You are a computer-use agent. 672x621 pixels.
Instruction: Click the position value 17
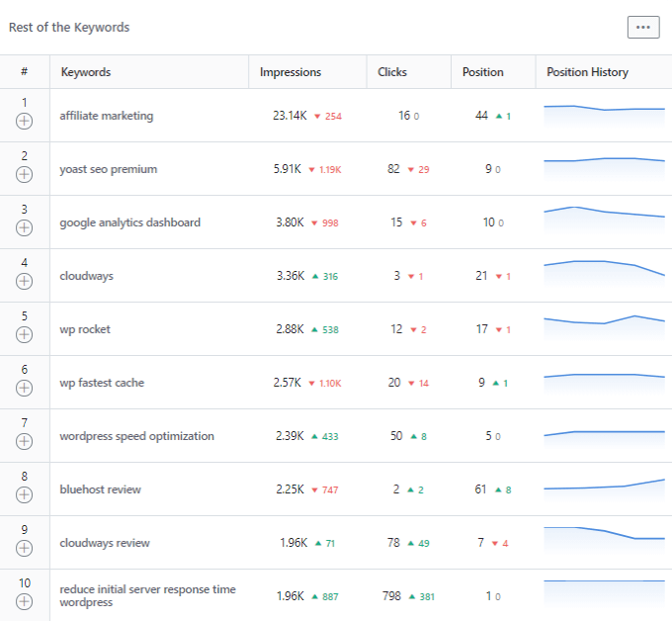[x=481, y=329]
